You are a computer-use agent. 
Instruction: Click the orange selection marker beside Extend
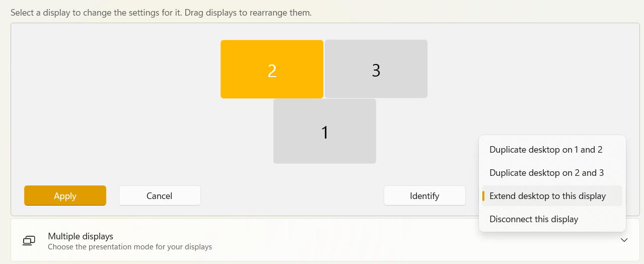click(483, 196)
